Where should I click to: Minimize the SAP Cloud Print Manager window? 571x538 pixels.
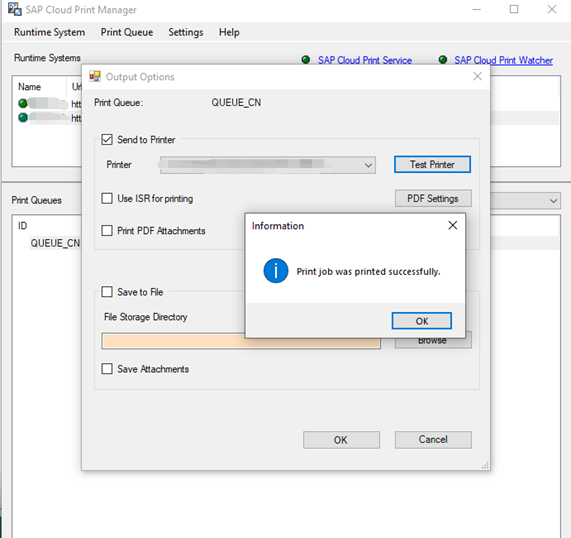click(x=477, y=9)
